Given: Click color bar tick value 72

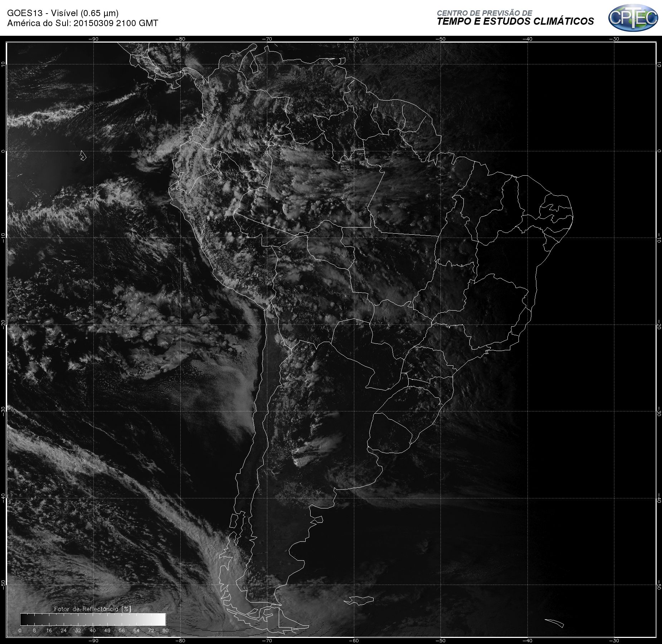Looking at the screenshot, I should click(x=151, y=630).
